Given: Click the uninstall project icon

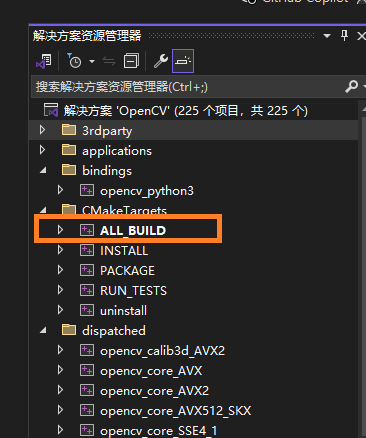Looking at the screenshot, I should [87, 310].
